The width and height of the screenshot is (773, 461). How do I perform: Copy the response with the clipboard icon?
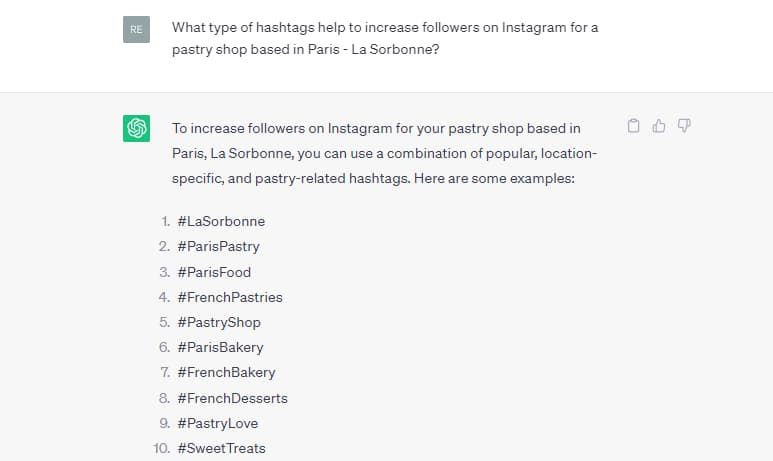(x=633, y=126)
